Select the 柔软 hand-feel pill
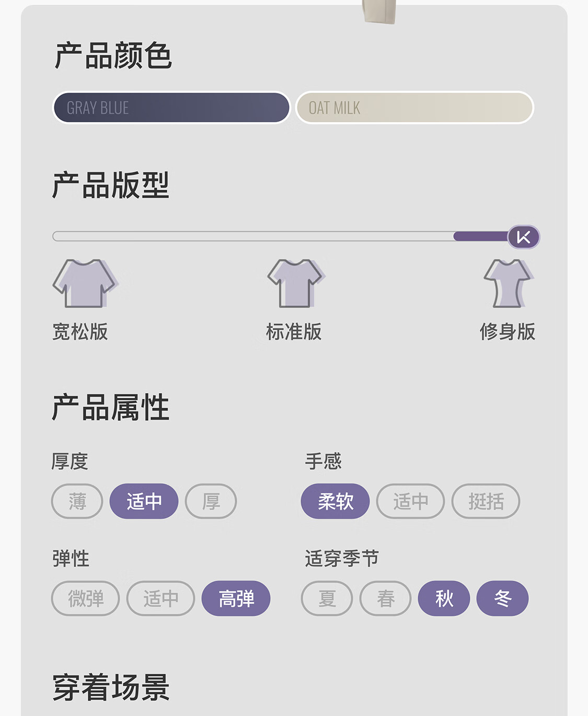The width and height of the screenshot is (588, 716). 336,501
